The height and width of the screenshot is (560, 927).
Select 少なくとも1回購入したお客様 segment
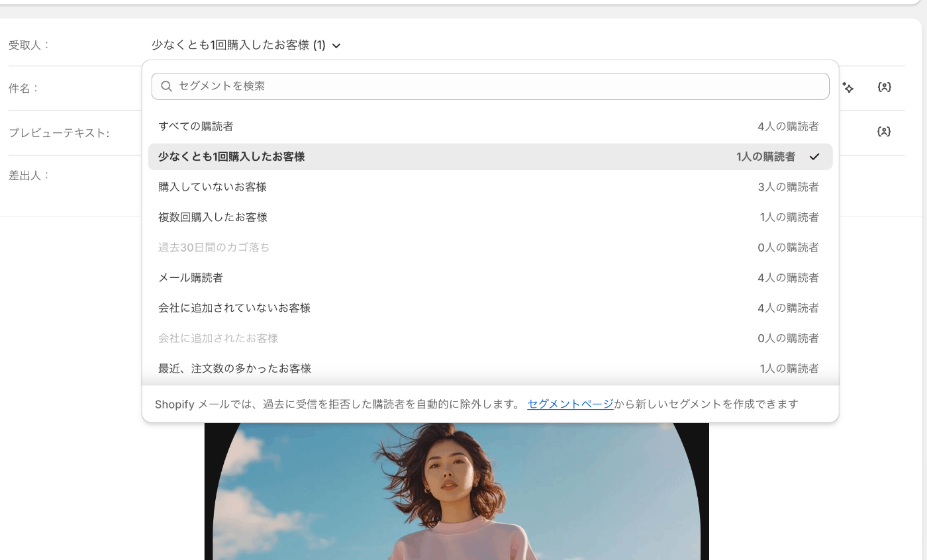click(x=490, y=157)
